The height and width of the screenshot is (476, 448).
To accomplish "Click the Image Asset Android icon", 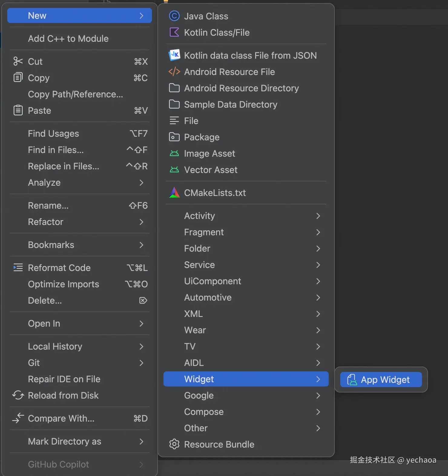I will point(174,154).
